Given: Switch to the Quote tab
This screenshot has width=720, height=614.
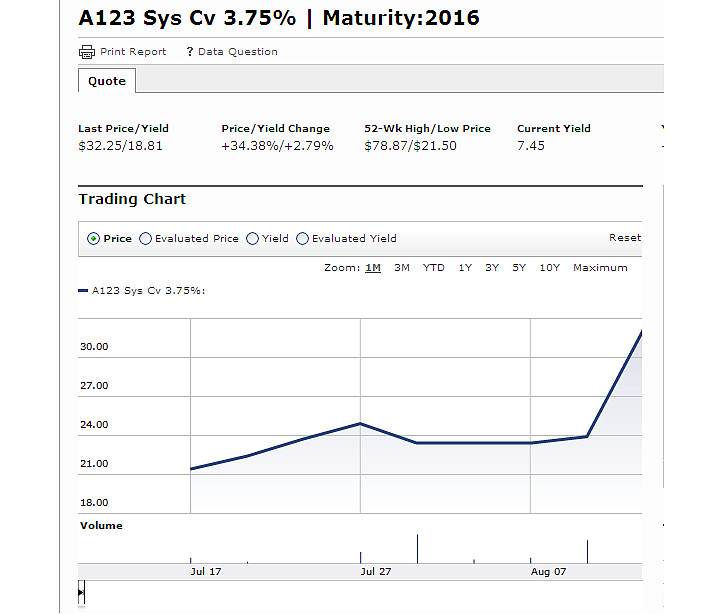Looking at the screenshot, I should 107,81.
